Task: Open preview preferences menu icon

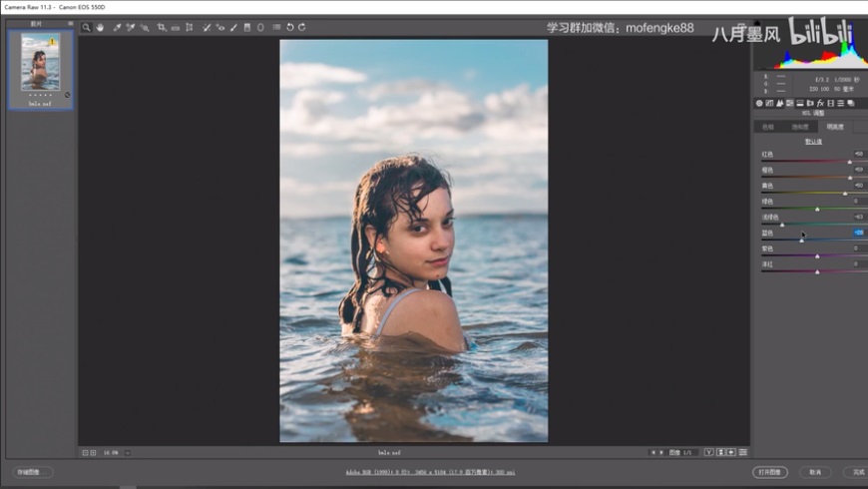Action: pos(743,452)
